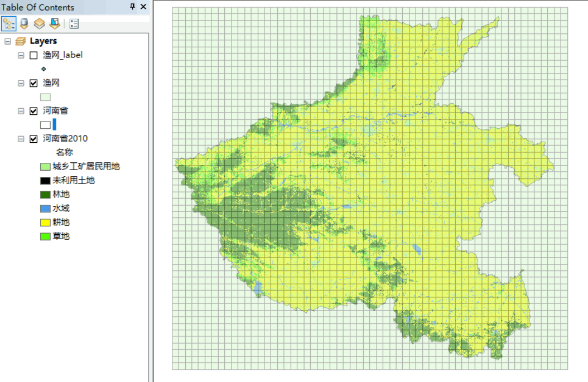Toggle the auto-hide pin of Table Of Contents
The width and height of the screenshot is (588, 382).
point(132,7)
